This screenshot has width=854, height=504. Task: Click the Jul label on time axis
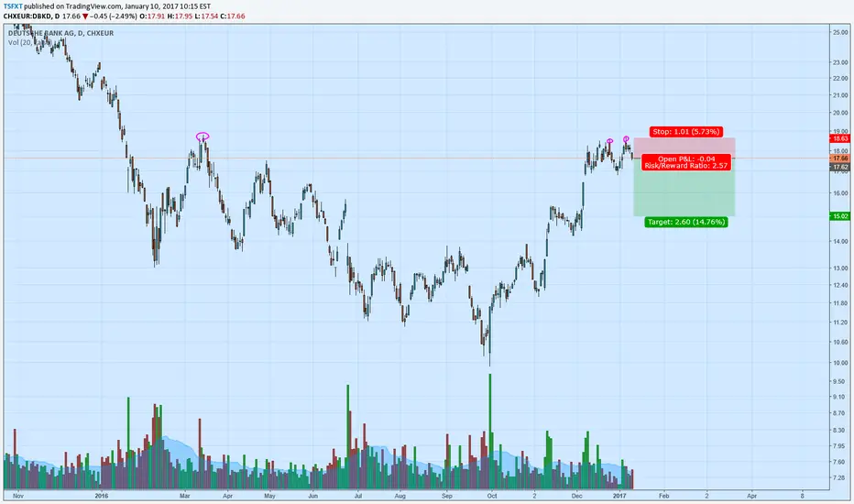[358, 496]
